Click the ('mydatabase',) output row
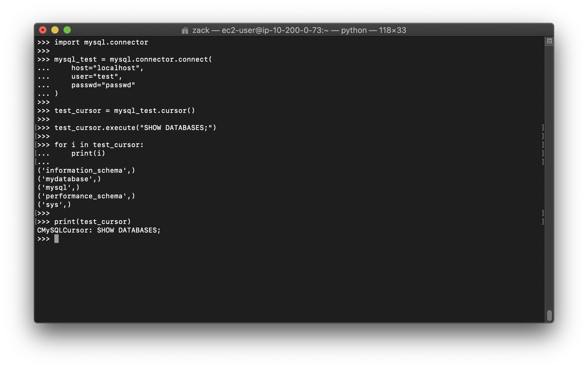 (x=69, y=179)
